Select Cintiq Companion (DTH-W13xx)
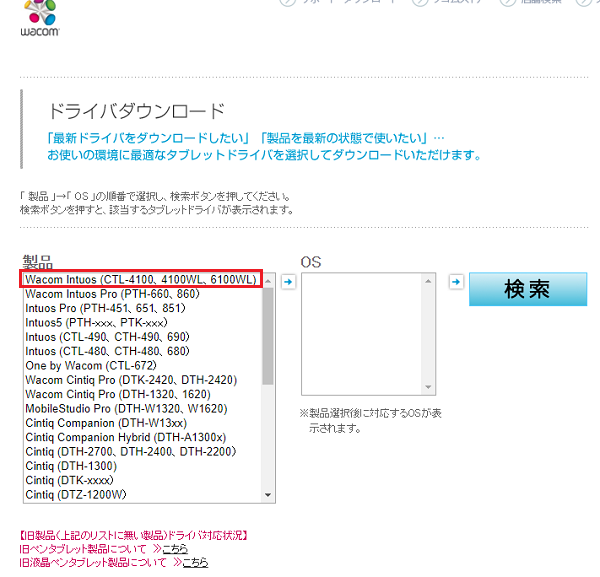The height and width of the screenshot is (577, 600). [x=143, y=423]
